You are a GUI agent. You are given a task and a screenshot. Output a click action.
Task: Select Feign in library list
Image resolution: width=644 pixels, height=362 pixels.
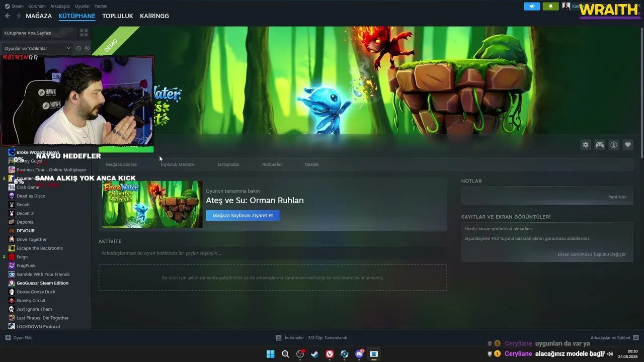22,257
